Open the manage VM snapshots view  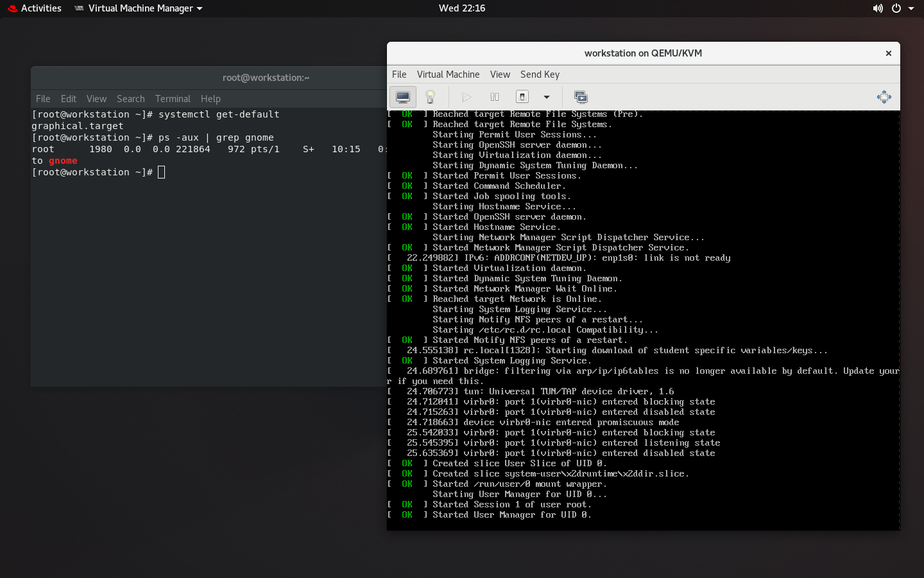pos(581,97)
